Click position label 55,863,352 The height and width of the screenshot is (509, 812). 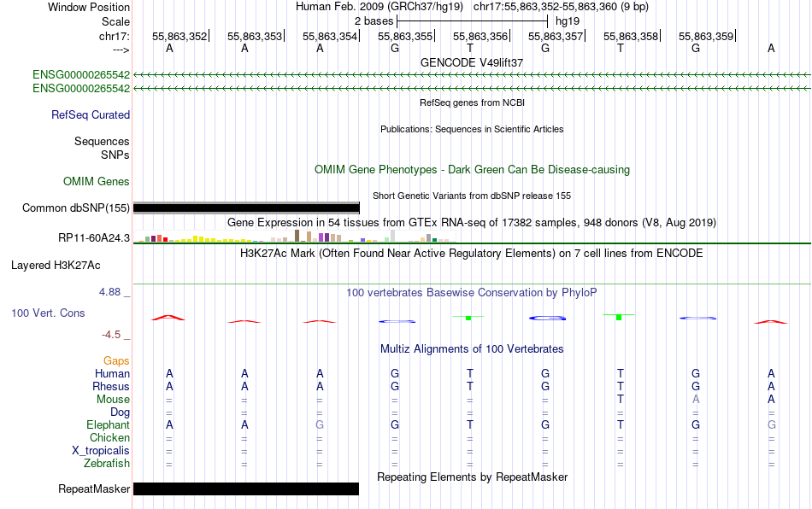(x=179, y=36)
